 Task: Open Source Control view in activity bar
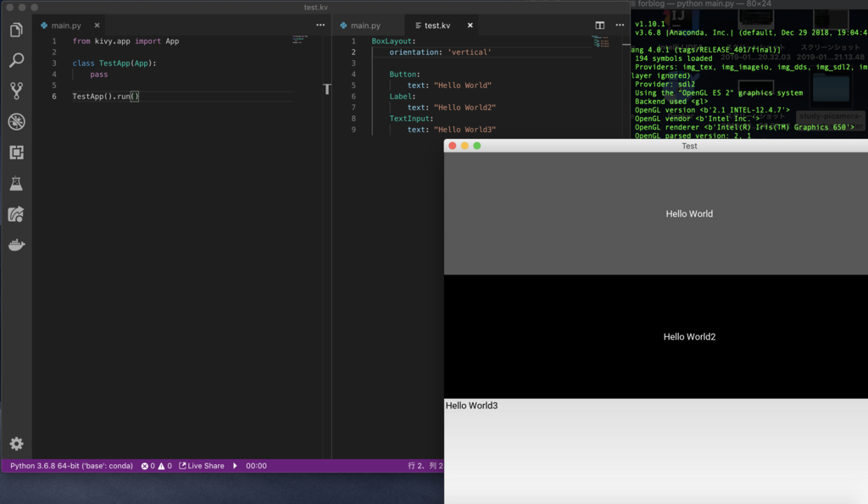[x=16, y=91]
